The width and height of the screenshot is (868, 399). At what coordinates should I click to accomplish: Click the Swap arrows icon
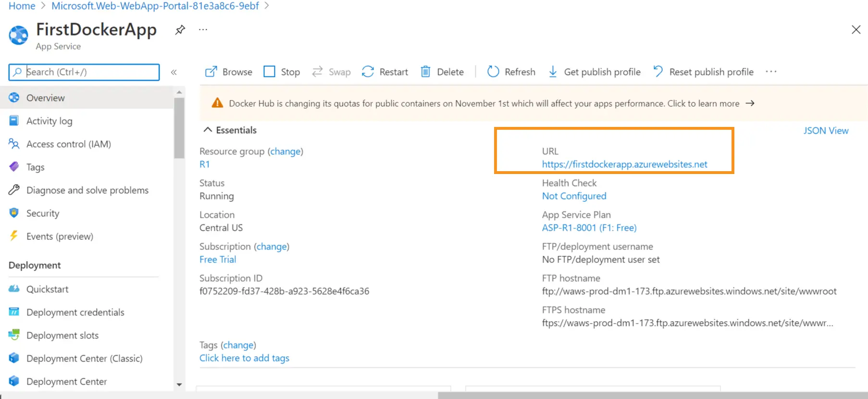pos(317,72)
